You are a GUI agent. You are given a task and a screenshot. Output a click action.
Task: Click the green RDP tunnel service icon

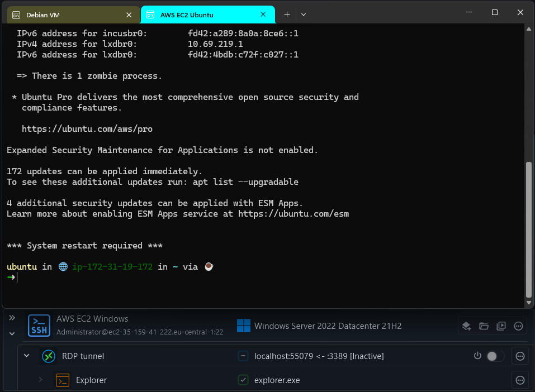(48, 356)
